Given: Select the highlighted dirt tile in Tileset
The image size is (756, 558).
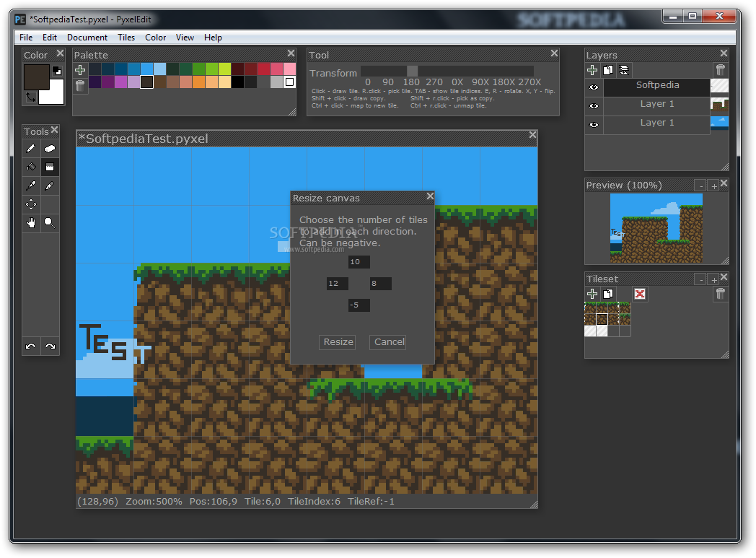Looking at the screenshot, I should 602,319.
